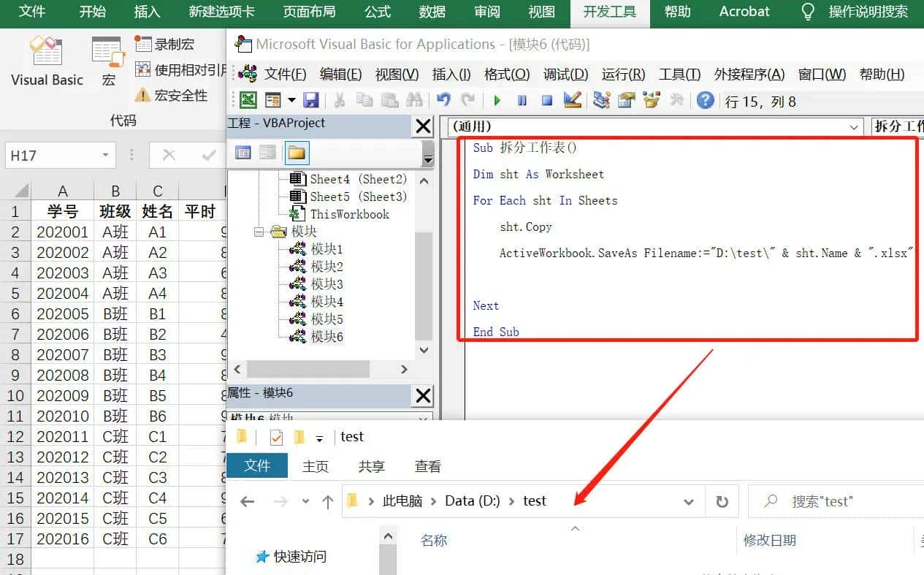924x575 pixels.
Task: Switch to Excel via View Microsoft Excel icon
Action: point(247,100)
